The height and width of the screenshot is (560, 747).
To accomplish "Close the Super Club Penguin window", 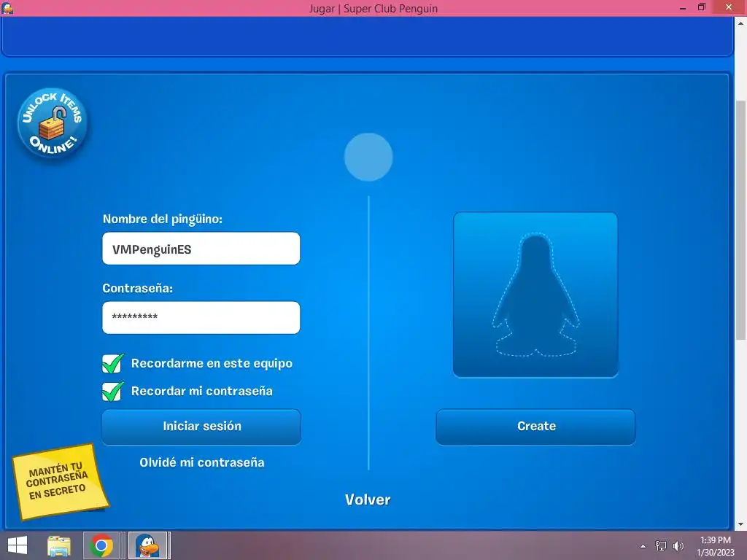I will point(729,7).
